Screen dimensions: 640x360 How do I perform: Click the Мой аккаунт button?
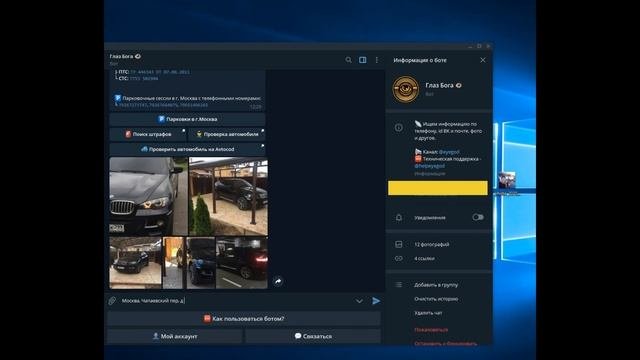pos(175,336)
